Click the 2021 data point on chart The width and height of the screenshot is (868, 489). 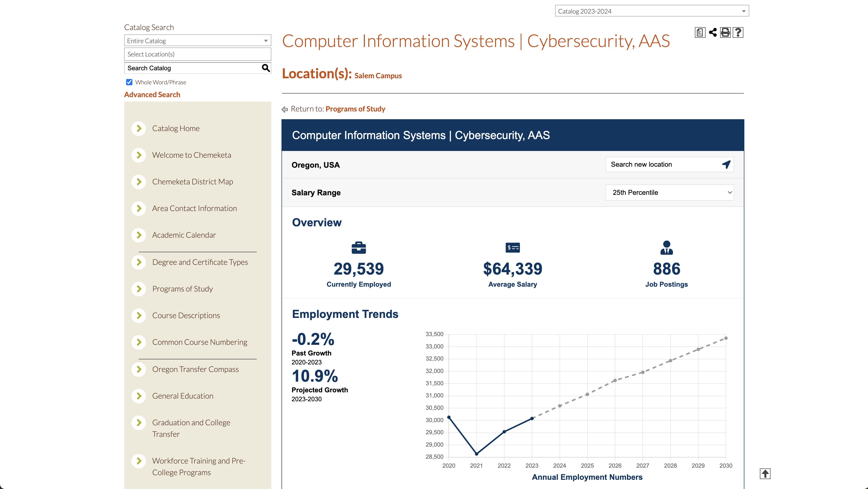[x=476, y=454]
